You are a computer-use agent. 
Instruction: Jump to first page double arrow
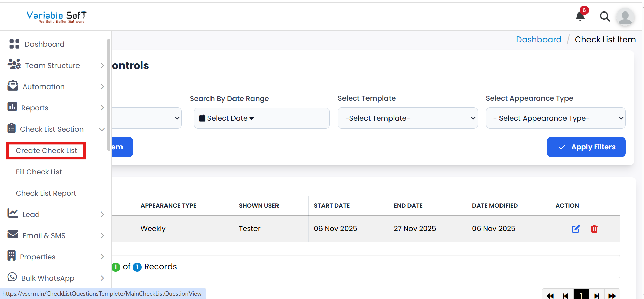click(550, 296)
